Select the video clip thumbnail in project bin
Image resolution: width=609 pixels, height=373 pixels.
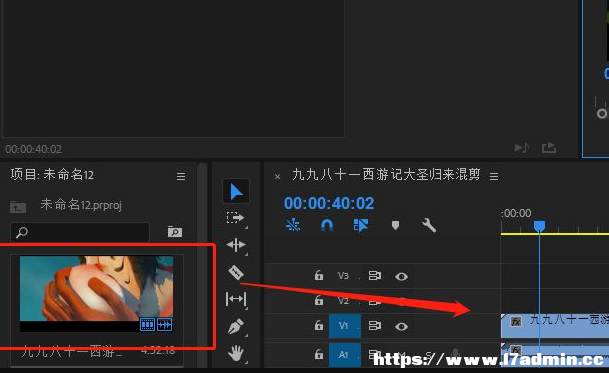coord(96,294)
